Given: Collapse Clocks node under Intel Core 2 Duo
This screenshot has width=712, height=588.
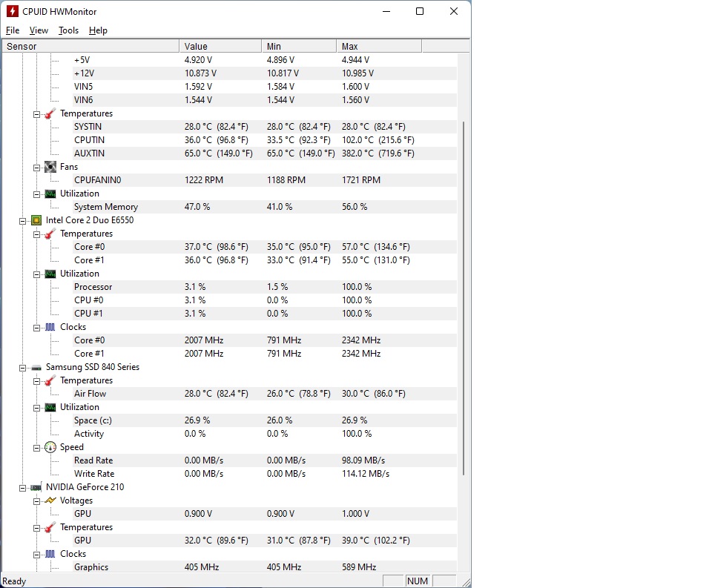Looking at the screenshot, I should pyautogui.click(x=36, y=328).
